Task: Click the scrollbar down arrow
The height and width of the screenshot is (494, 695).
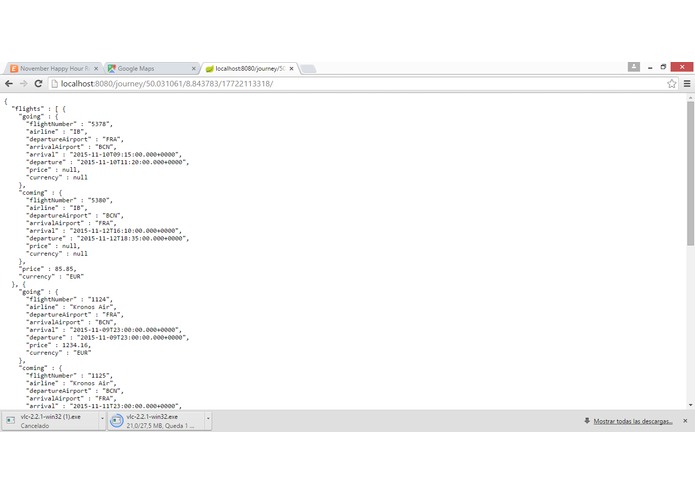Action: point(691,405)
